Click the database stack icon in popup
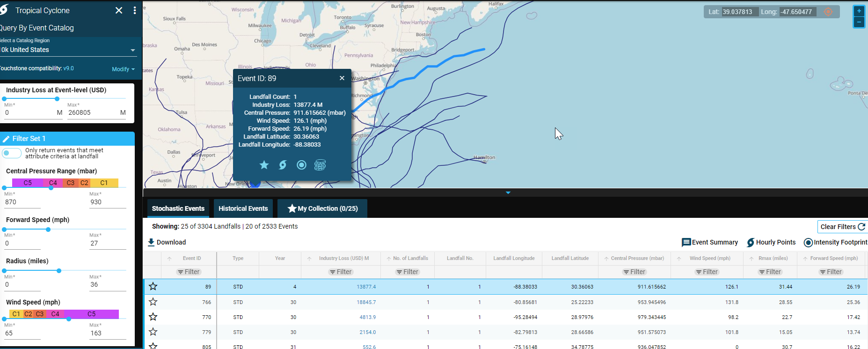The height and width of the screenshot is (349, 868). point(320,165)
